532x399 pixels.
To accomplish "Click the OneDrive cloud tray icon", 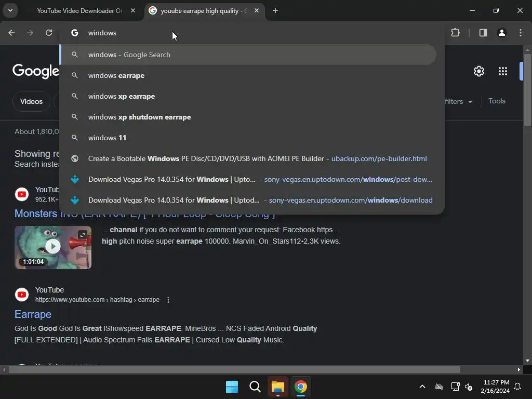I will (x=439, y=387).
